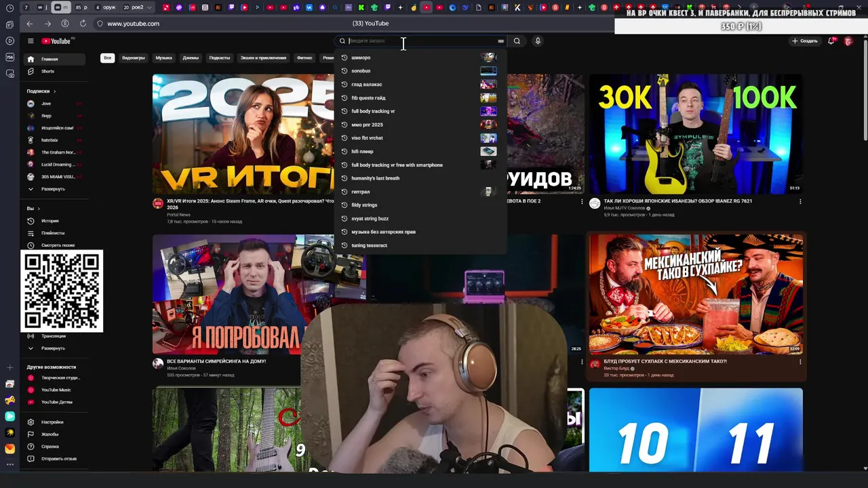Viewport: 868px width, 488px height.
Task: Choose the 'hifi плеер' search suggestion
Action: pos(420,152)
